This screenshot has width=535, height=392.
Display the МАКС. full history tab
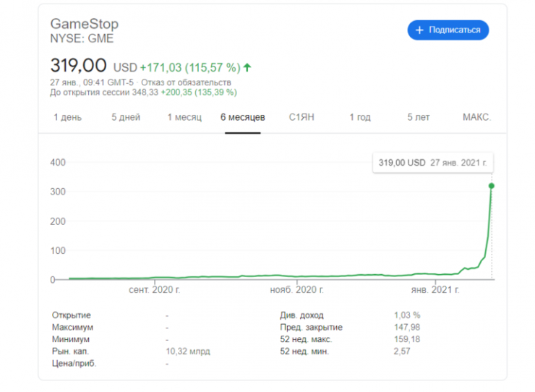pos(476,117)
